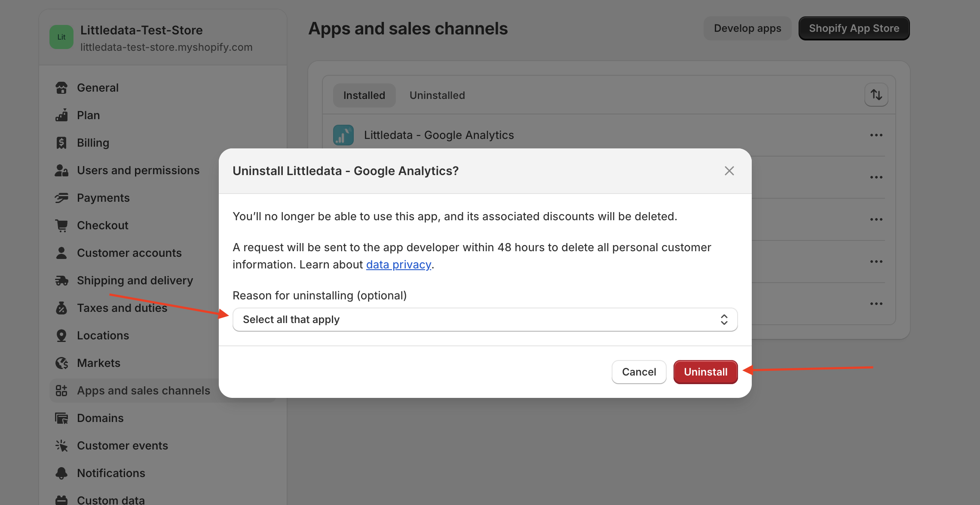Click the green Lit store avatar

(61, 37)
